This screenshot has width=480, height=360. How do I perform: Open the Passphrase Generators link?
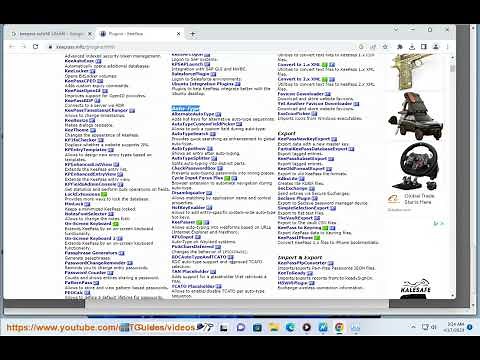point(91,253)
